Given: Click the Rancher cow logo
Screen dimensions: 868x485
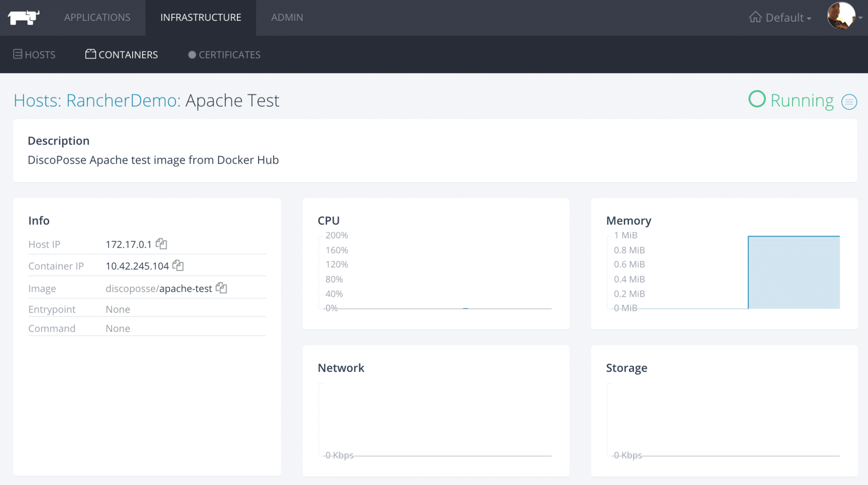Looking at the screenshot, I should pyautogui.click(x=23, y=17).
